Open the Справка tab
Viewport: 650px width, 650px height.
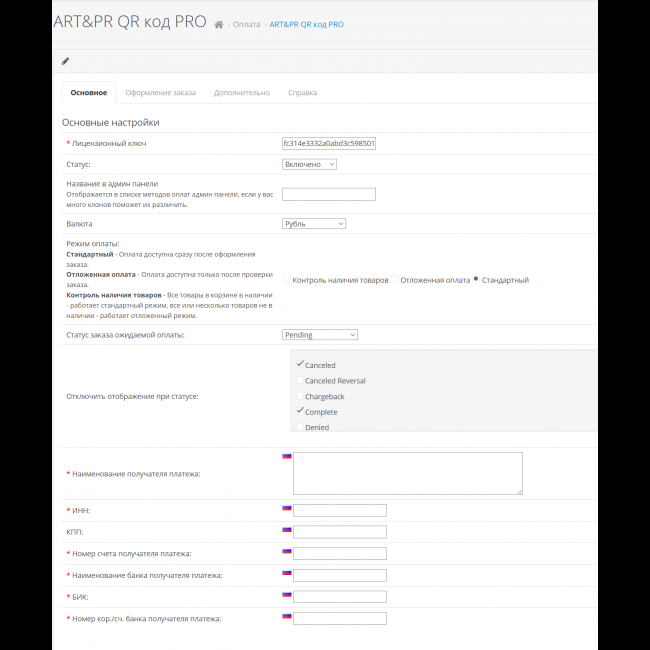pyautogui.click(x=302, y=93)
